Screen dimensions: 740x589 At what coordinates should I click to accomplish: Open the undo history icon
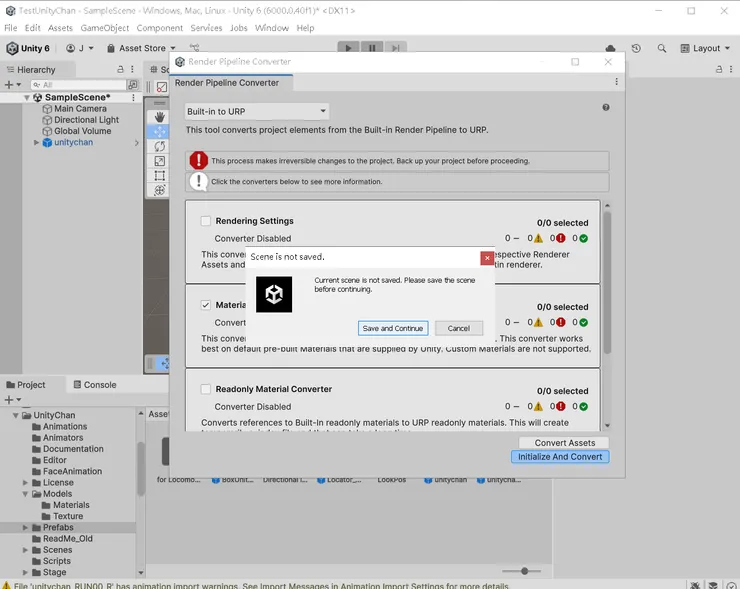pos(636,48)
